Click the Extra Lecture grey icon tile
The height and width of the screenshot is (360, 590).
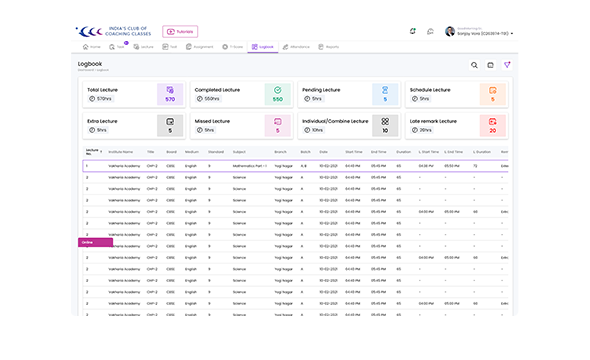coord(170,126)
